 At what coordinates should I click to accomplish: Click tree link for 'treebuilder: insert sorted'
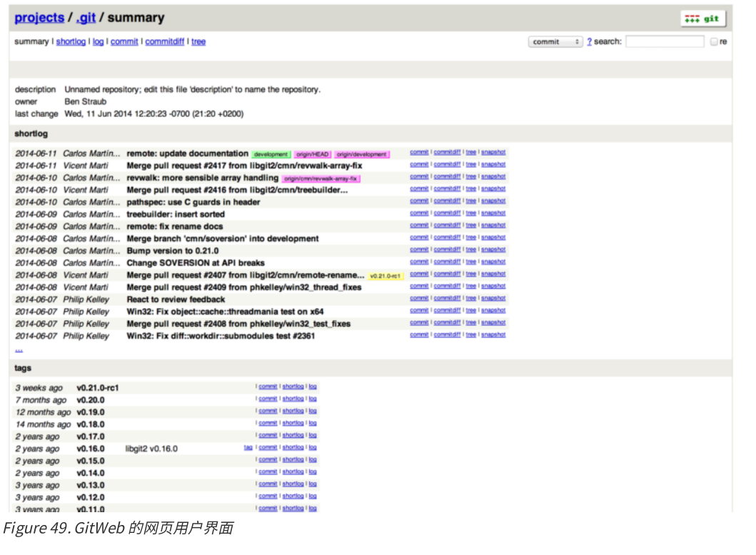point(471,213)
